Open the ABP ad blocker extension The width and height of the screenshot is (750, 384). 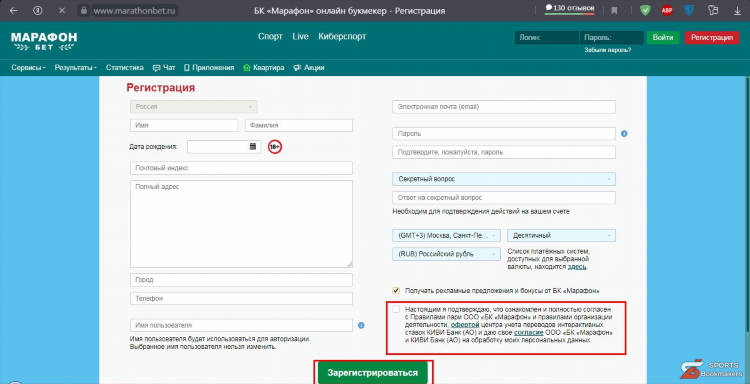click(667, 11)
